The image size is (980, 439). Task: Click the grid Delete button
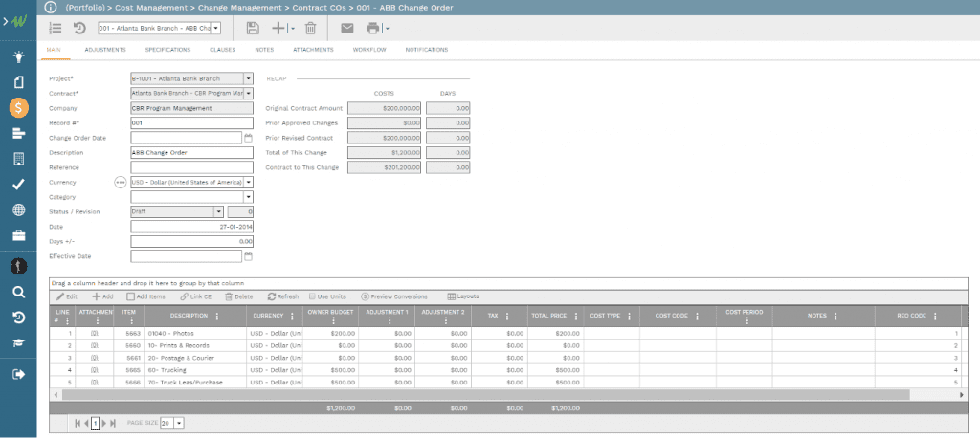point(238,296)
